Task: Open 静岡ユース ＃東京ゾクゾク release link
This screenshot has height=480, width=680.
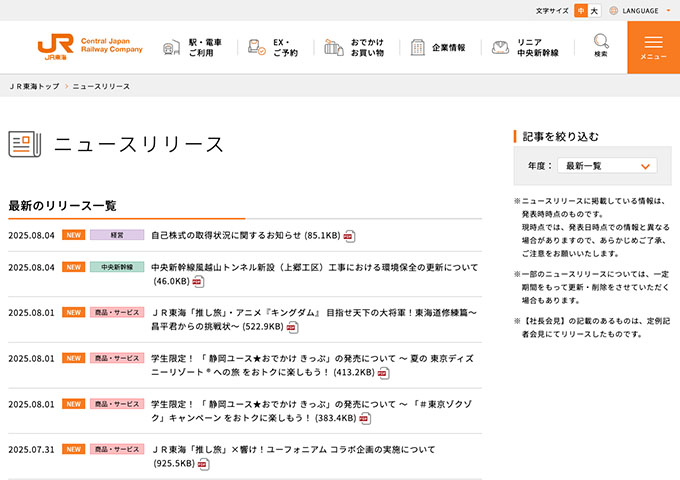Action: point(311,411)
